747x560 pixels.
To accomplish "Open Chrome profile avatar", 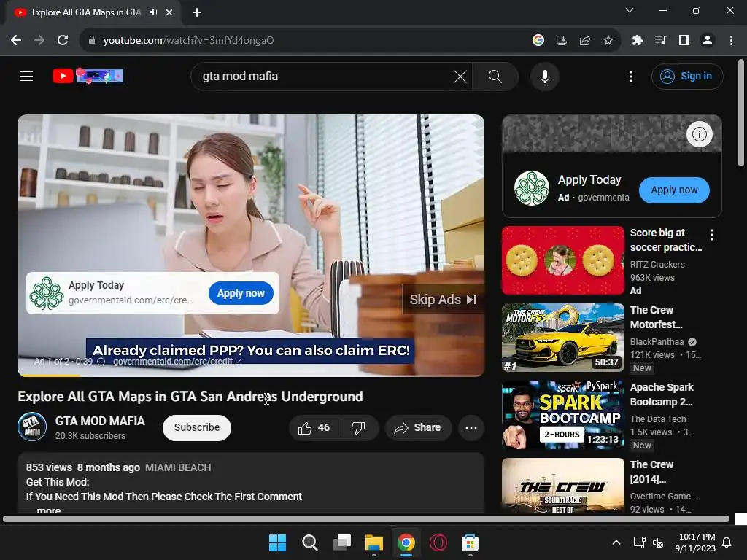I will 708,41.
